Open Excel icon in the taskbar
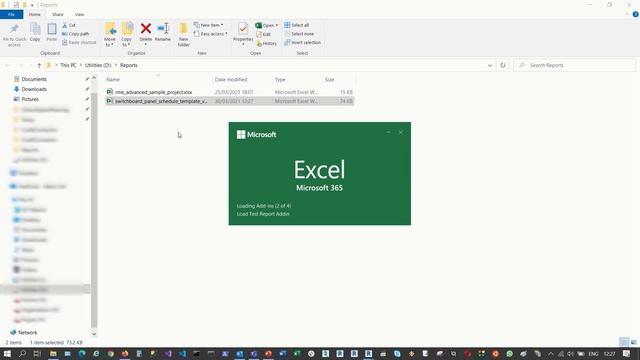This screenshot has height=360, width=640. click(297, 353)
